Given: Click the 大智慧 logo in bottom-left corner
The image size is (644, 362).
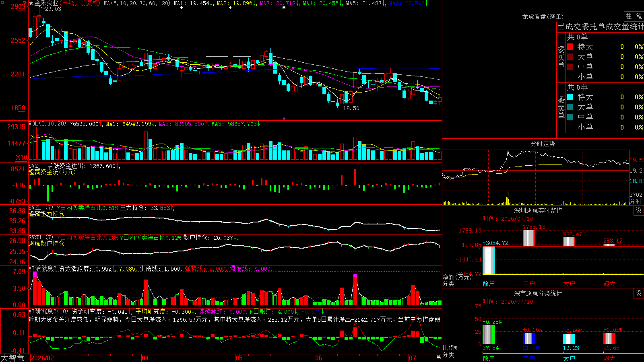Looking at the screenshot, I should (x=12, y=358).
